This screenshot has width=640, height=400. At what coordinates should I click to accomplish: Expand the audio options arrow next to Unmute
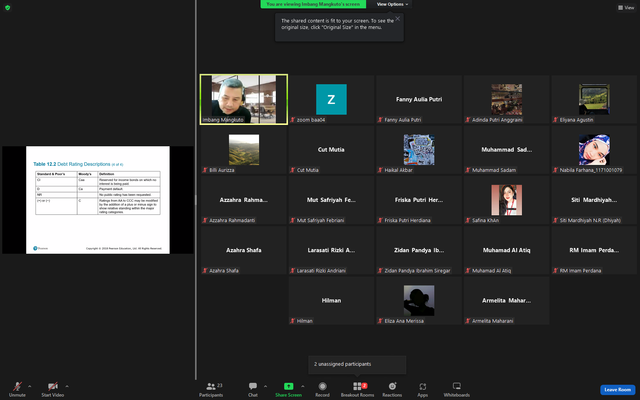pos(29,386)
